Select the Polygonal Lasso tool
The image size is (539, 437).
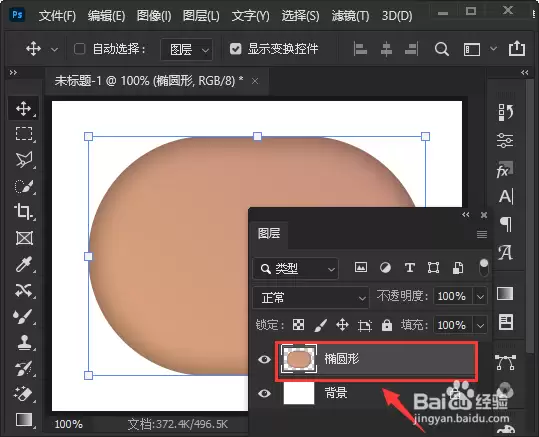point(23,160)
